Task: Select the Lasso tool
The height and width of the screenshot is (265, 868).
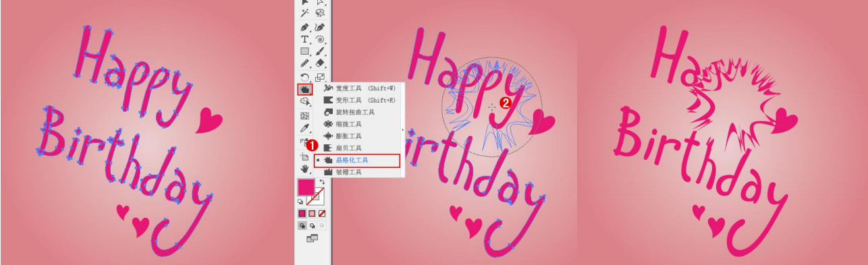Action: (320, 13)
